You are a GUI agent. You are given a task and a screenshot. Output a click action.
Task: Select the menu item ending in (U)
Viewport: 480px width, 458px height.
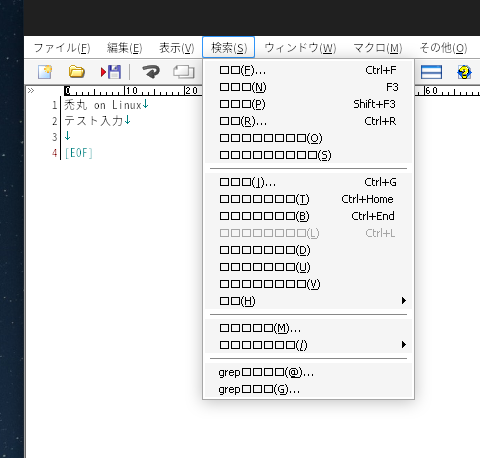(x=308, y=267)
